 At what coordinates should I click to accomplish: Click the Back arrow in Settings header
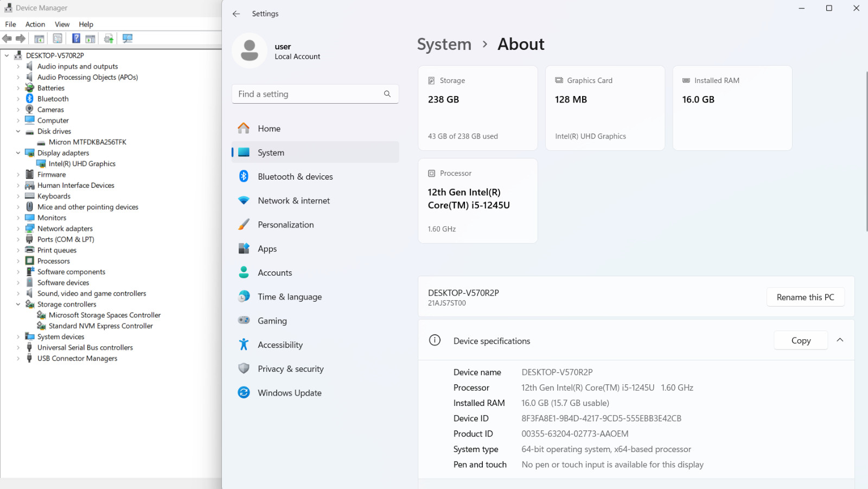pos(236,14)
